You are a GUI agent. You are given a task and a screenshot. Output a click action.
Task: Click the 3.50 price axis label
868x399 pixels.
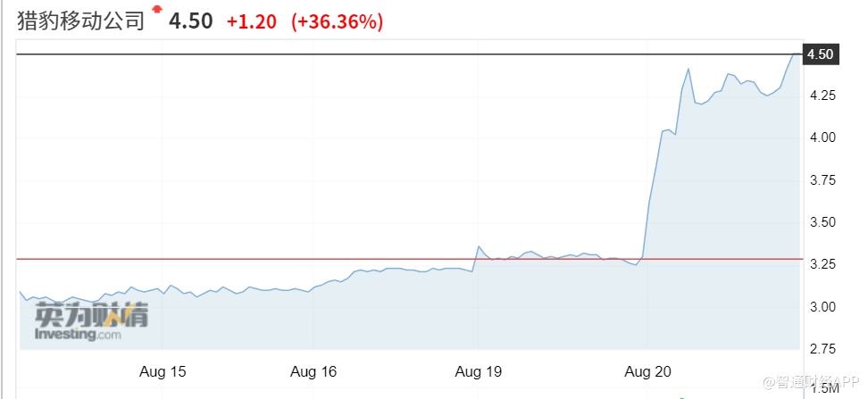(821, 222)
